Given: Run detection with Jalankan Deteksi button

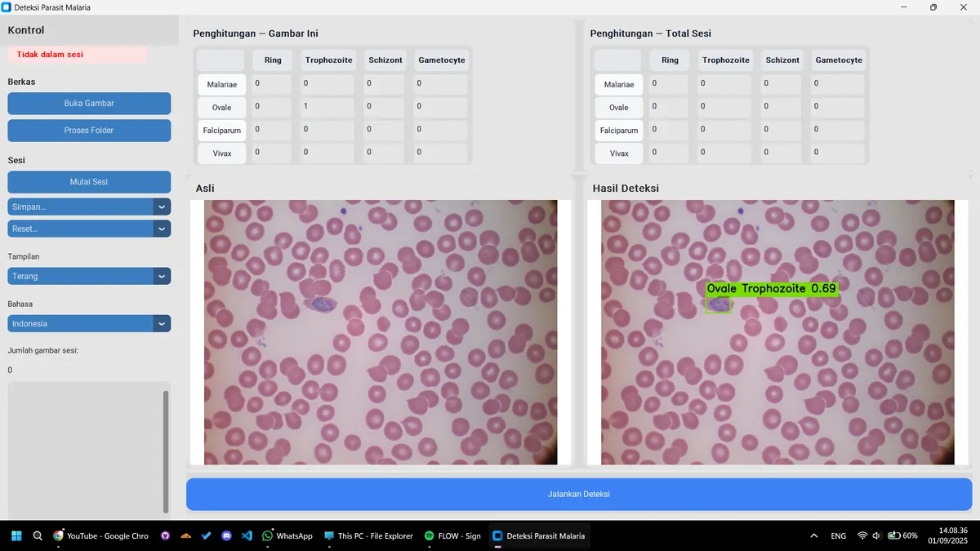Looking at the screenshot, I should [579, 494].
